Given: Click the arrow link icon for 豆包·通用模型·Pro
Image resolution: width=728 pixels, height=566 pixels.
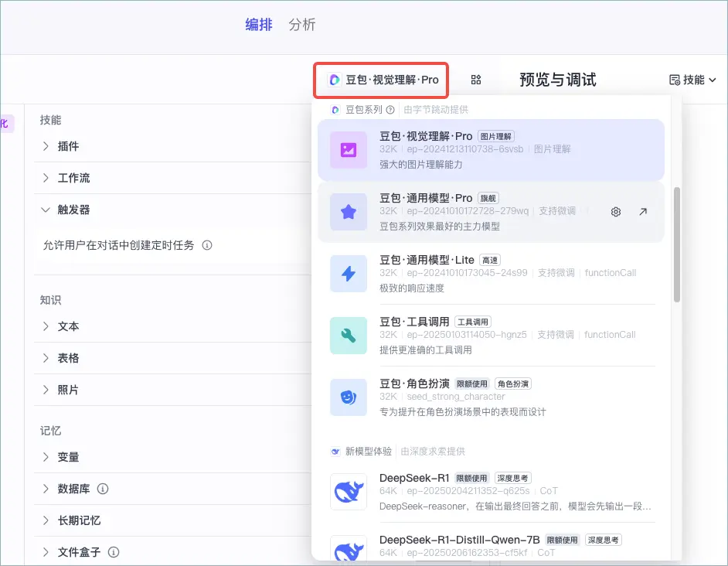Looking at the screenshot, I should pos(642,212).
